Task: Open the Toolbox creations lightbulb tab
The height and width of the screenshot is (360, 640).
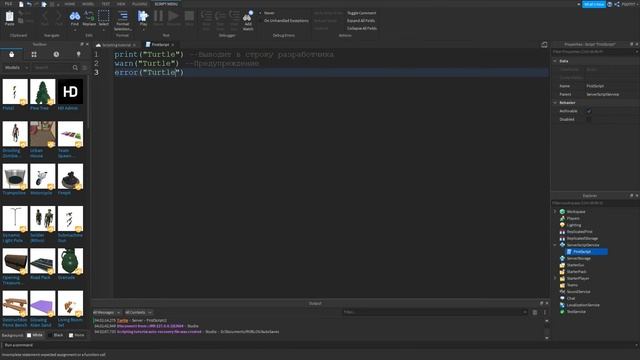Action: coord(78,54)
